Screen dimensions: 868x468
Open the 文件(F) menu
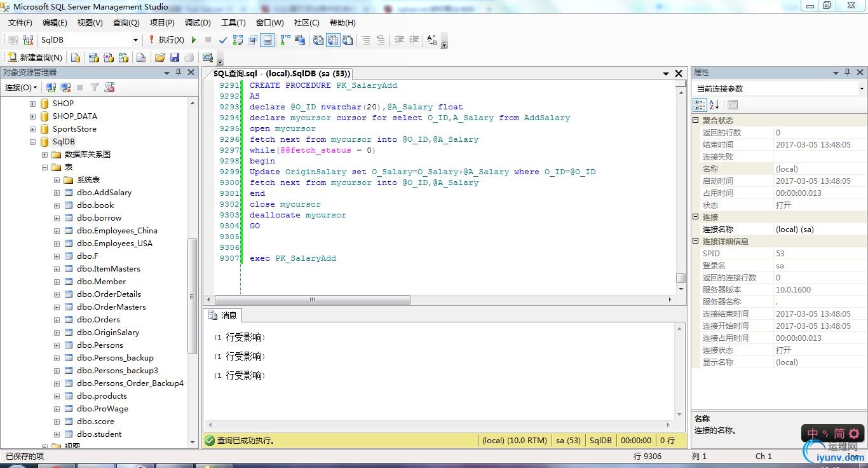pyautogui.click(x=20, y=23)
